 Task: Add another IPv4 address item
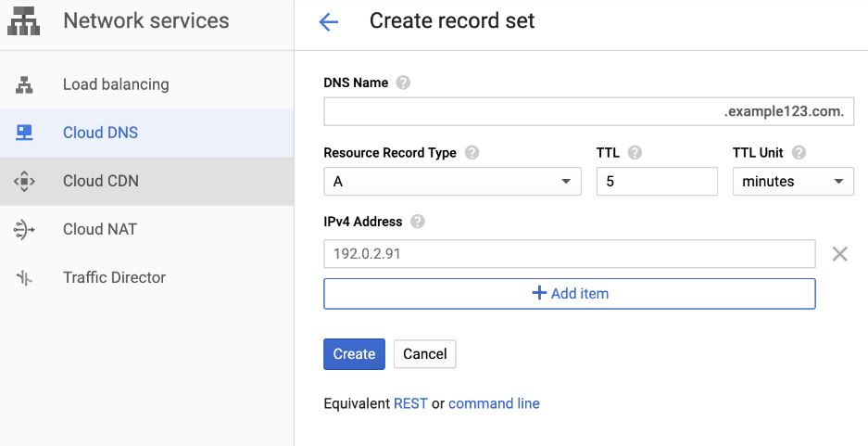click(570, 294)
